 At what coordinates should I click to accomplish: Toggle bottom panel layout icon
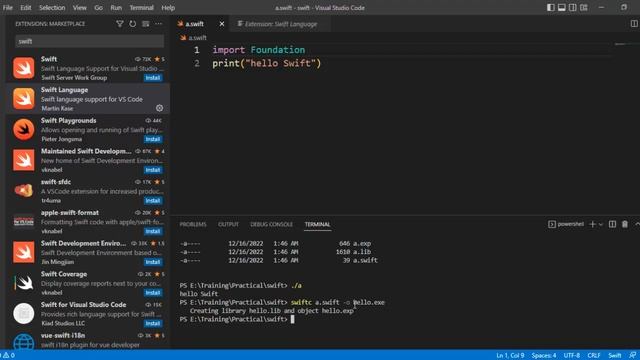coord(562,7)
